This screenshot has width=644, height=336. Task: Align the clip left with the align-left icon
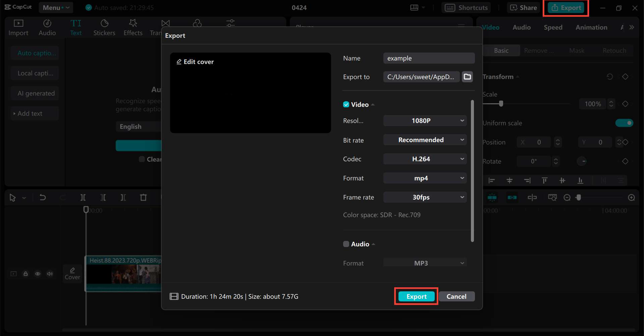click(492, 180)
